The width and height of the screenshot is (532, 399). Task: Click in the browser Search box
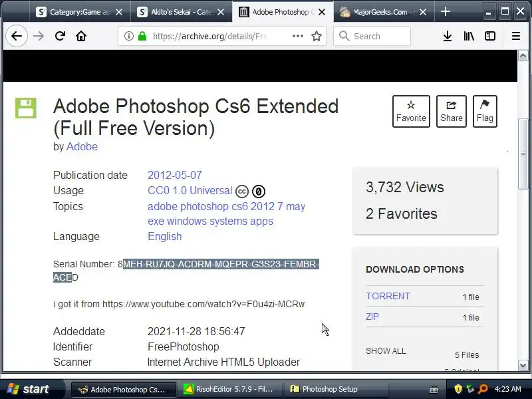[372, 36]
